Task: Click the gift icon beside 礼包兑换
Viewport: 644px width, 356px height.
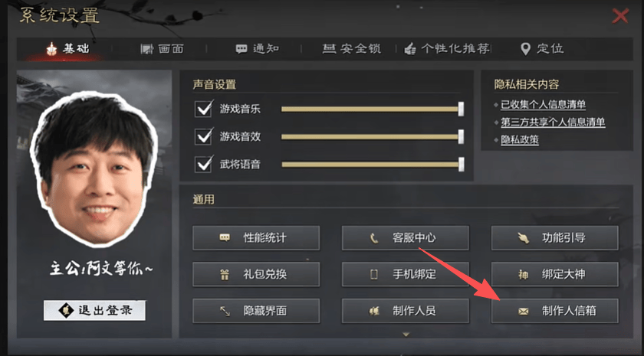Action: (225, 274)
